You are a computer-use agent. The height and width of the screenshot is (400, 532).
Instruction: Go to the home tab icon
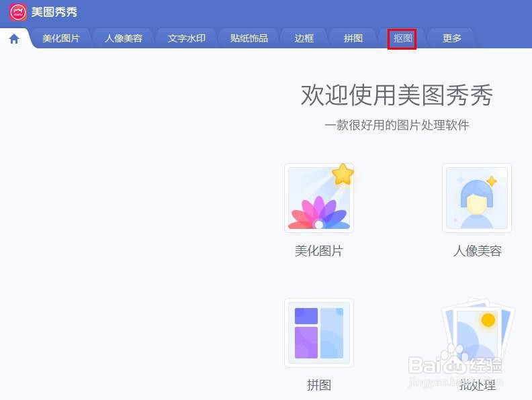14,39
